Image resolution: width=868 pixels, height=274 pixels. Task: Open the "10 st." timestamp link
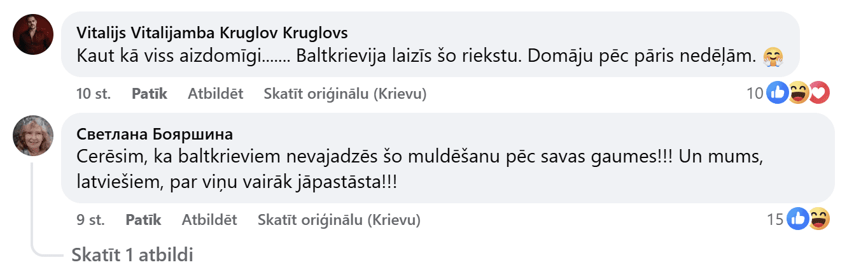click(x=94, y=94)
